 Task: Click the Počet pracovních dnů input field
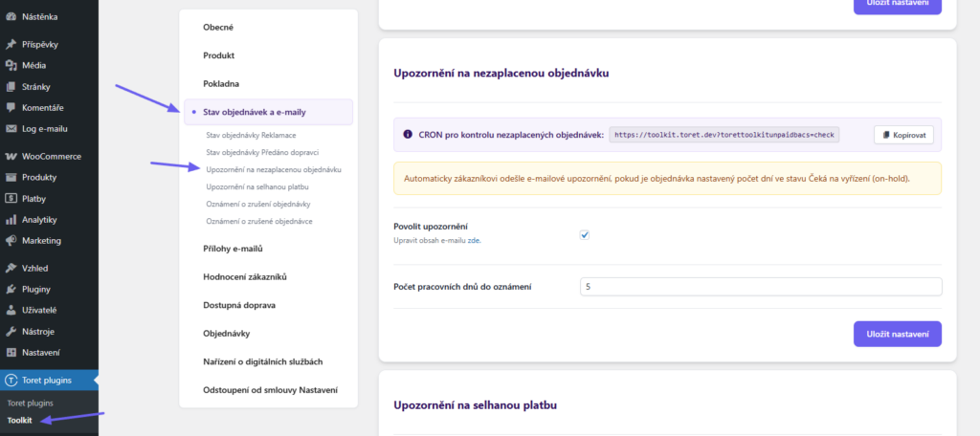coord(761,287)
